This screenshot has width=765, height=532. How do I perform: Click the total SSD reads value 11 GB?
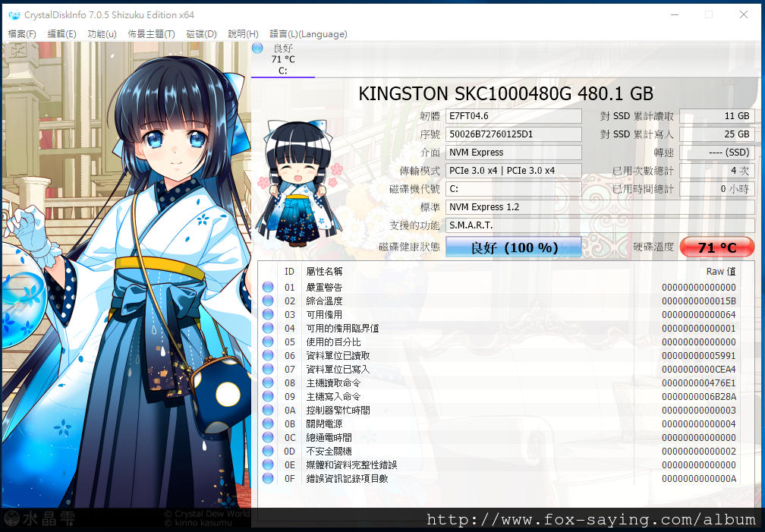pos(716,116)
